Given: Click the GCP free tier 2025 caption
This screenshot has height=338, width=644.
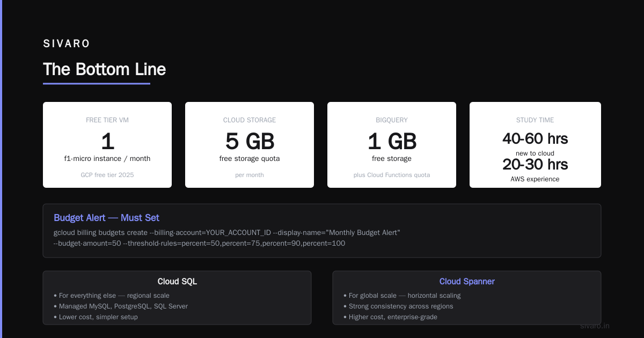Looking at the screenshot, I should coord(107,175).
